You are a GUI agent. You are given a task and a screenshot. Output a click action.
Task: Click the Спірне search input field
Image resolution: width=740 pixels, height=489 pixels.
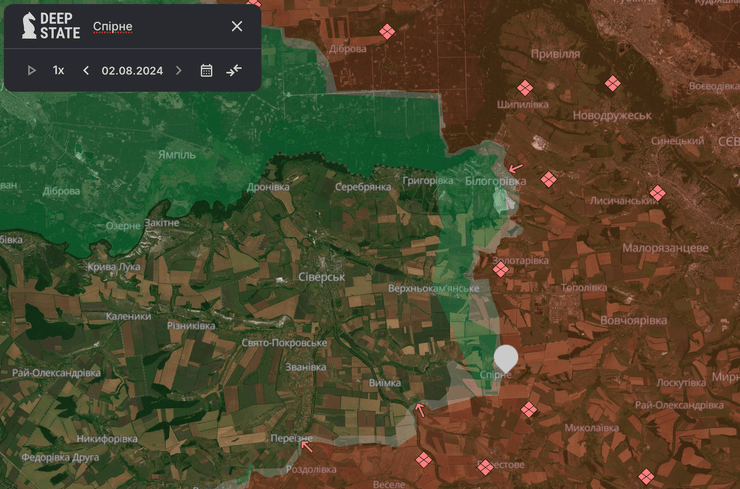coord(150,26)
